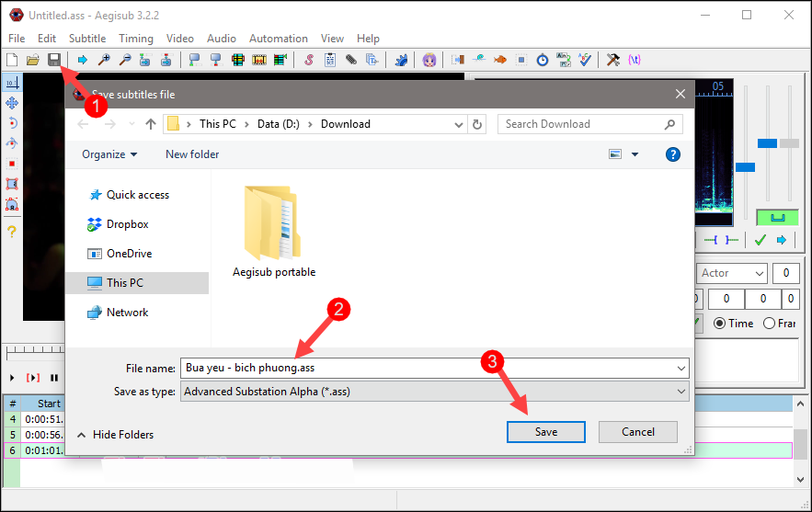Click the Search Download box
The height and width of the screenshot is (512, 812).
pyautogui.click(x=589, y=124)
